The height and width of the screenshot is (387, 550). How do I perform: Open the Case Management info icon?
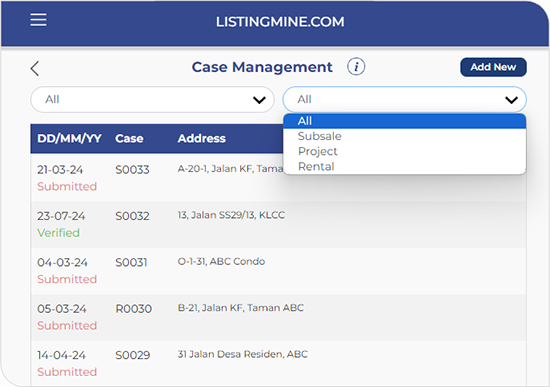(x=356, y=66)
